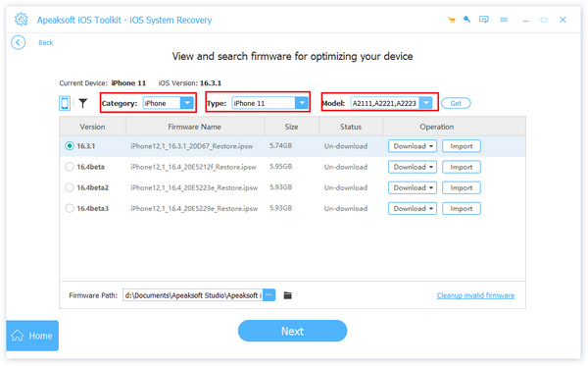Click the Firmware Path input field

(193, 295)
